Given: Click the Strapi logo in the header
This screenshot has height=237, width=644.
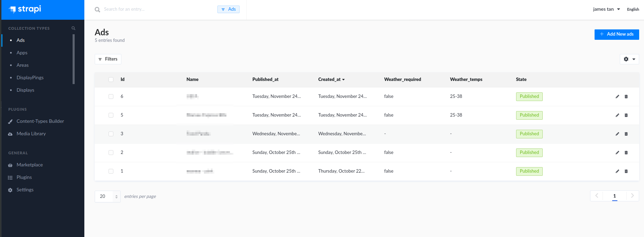Looking at the screenshot, I should pyautogui.click(x=25, y=9).
